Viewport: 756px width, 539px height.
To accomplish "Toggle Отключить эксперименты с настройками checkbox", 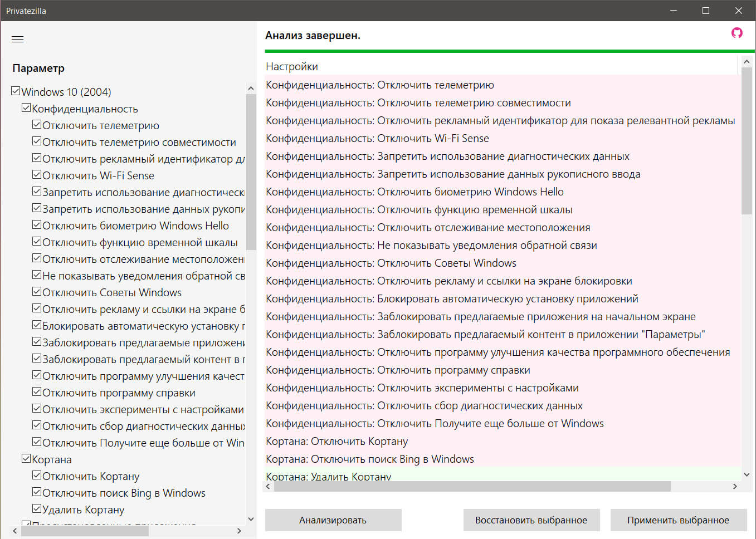I will pos(37,409).
